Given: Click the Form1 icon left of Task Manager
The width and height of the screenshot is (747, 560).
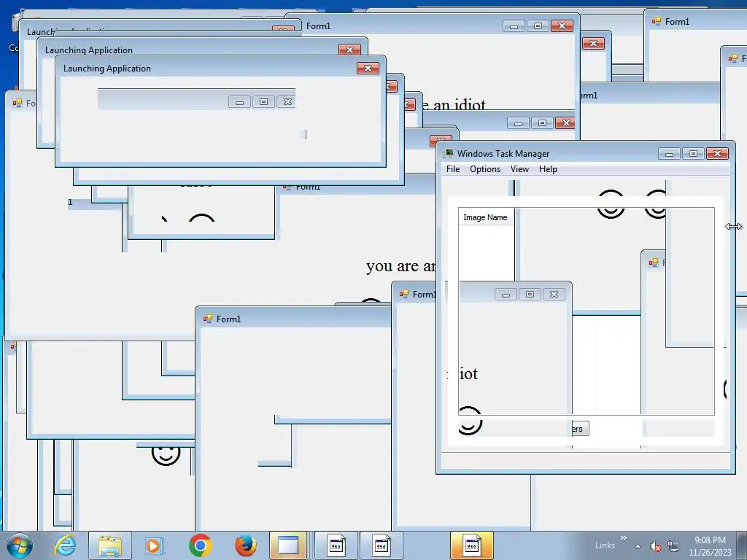Looking at the screenshot, I should 404,294.
